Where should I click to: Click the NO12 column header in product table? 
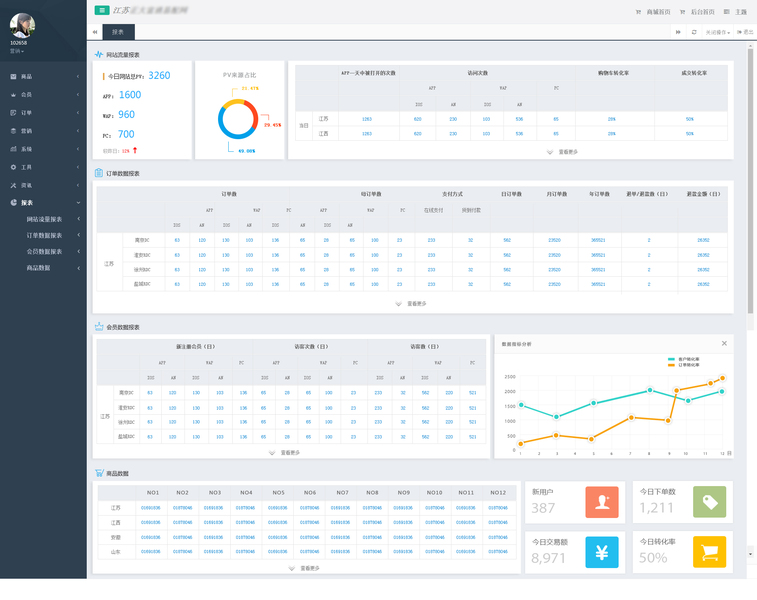pyautogui.click(x=498, y=492)
